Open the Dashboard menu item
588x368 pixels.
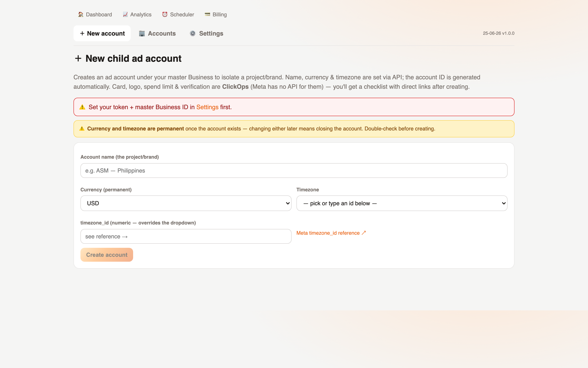tap(95, 14)
